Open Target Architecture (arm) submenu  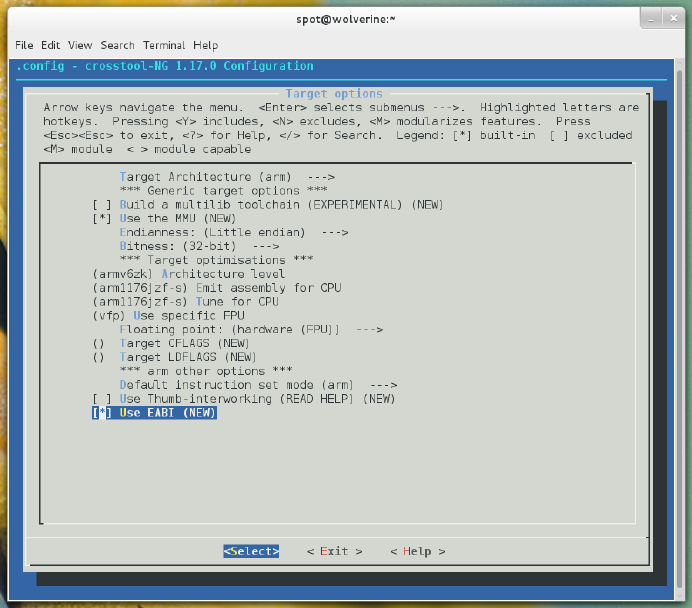[x=227, y=177]
